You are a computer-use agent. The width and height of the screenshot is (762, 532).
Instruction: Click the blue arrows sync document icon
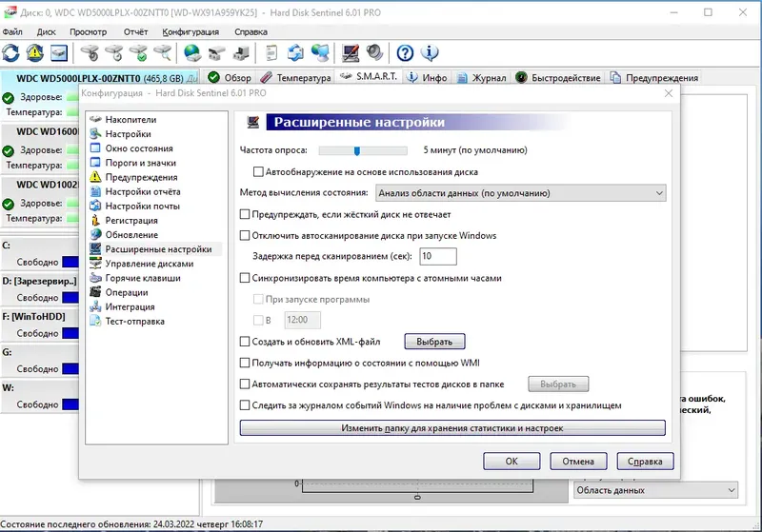point(295,53)
